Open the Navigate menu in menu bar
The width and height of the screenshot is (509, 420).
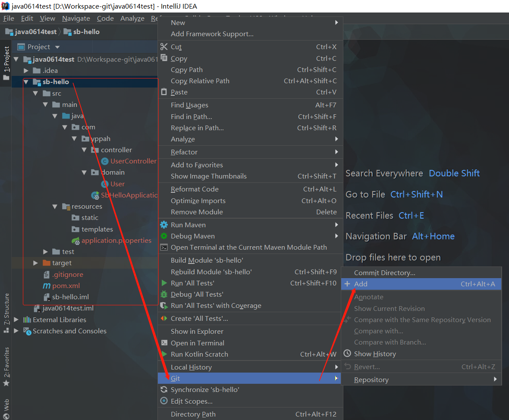76,19
